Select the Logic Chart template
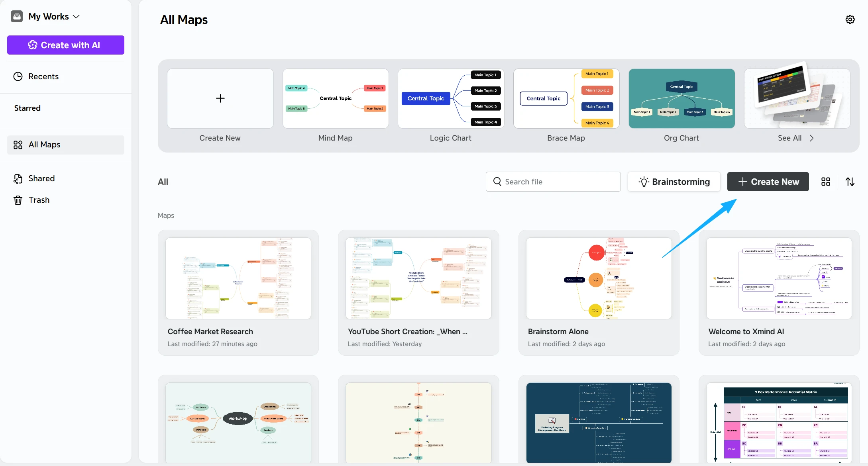The width and height of the screenshot is (868, 466). (451, 99)
